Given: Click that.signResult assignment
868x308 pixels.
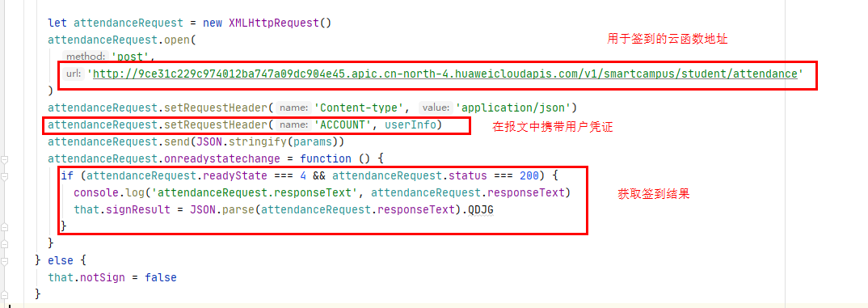Looking at the screenshot, I should [122, 209].
